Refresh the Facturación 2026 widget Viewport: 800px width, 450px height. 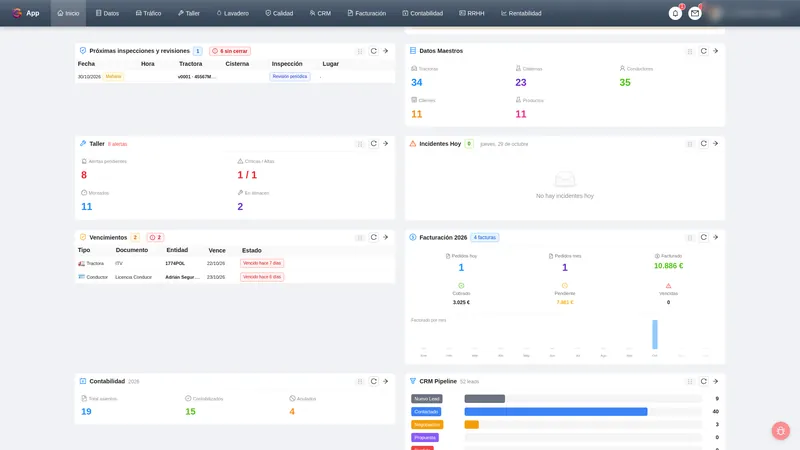coord(704,237)
